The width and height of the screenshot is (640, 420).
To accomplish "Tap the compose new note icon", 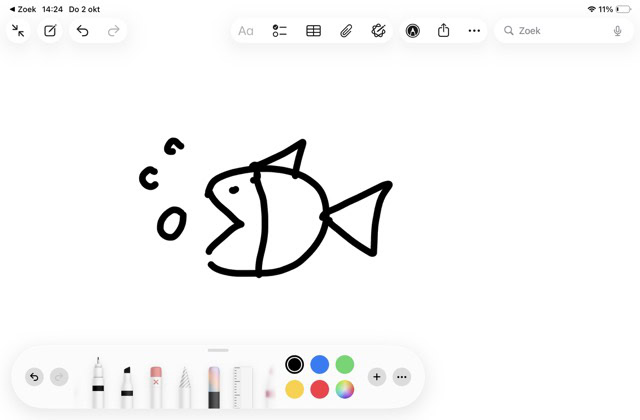I will 50,31.
